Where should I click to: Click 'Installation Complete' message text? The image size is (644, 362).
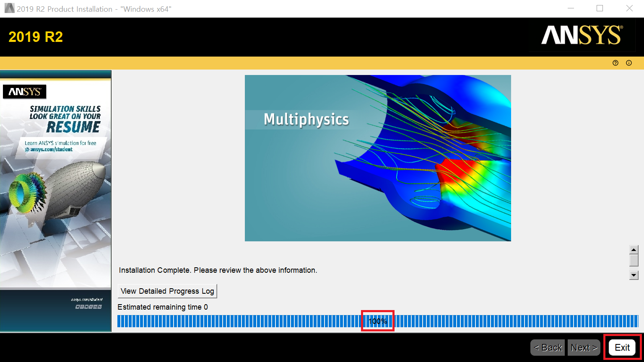pyautogui.click(x=218, y=270)
